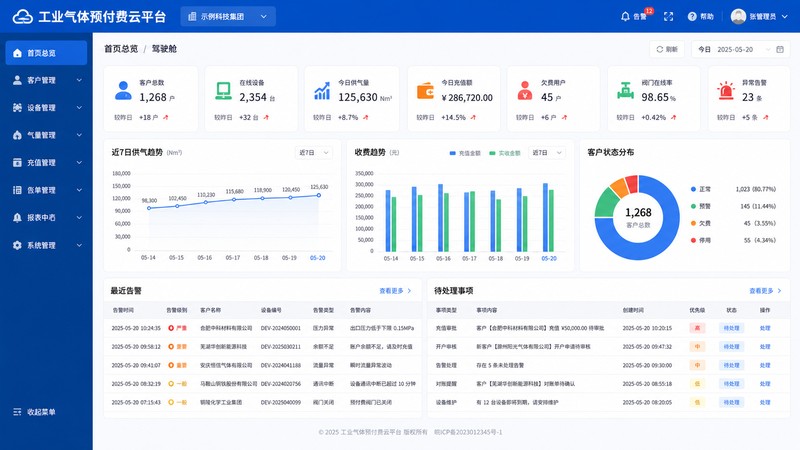Open 报表中心 menu item

tap(46, 218)
